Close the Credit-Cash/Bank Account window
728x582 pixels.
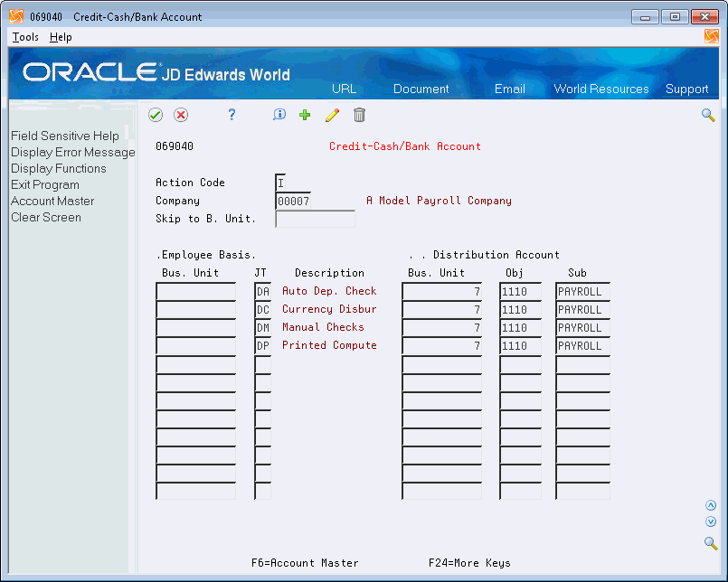point(704,16)
